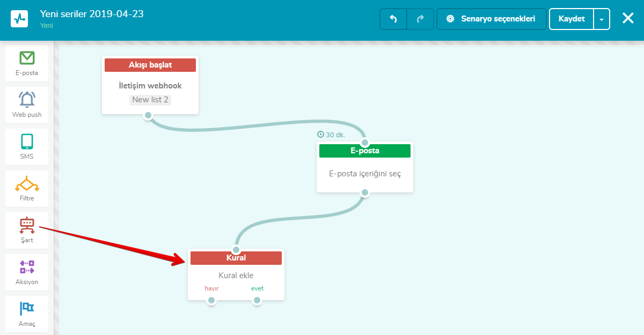Click the undo arrow button

393,19
